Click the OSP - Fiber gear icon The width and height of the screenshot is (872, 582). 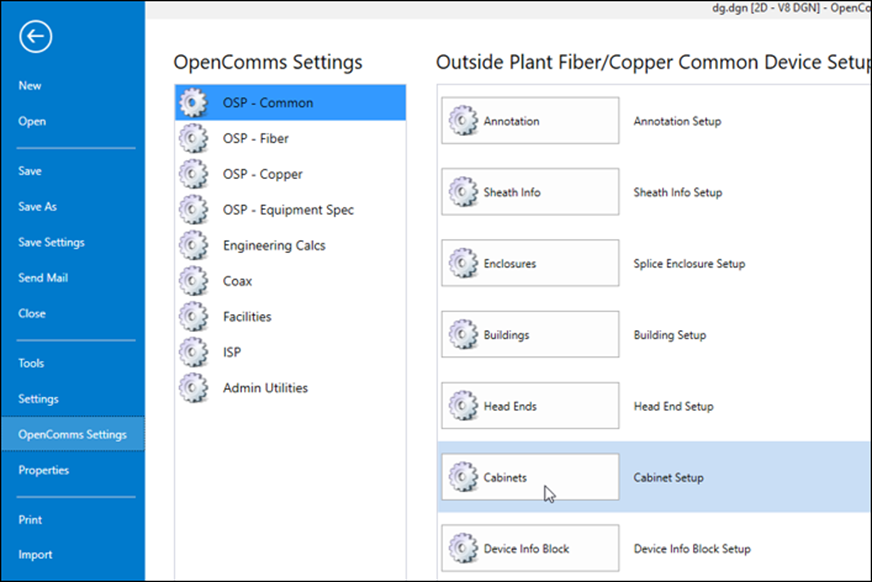(194, 138)
